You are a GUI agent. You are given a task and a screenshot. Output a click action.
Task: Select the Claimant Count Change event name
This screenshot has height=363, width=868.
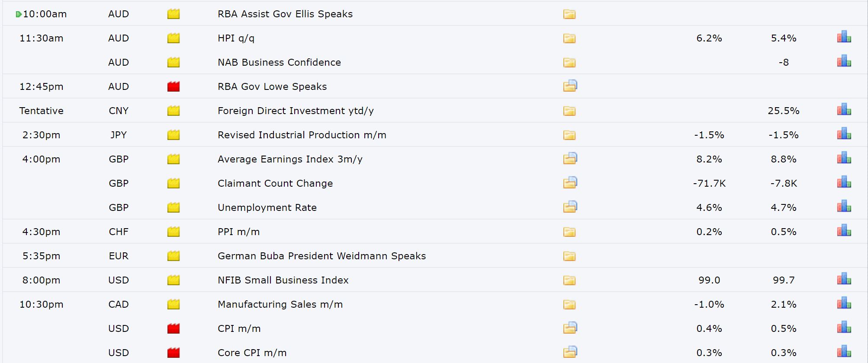point(275,183)
